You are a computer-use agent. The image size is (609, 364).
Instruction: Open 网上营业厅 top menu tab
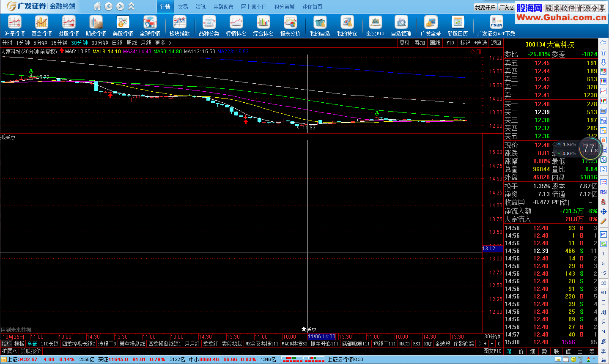[x=254, y=7]
